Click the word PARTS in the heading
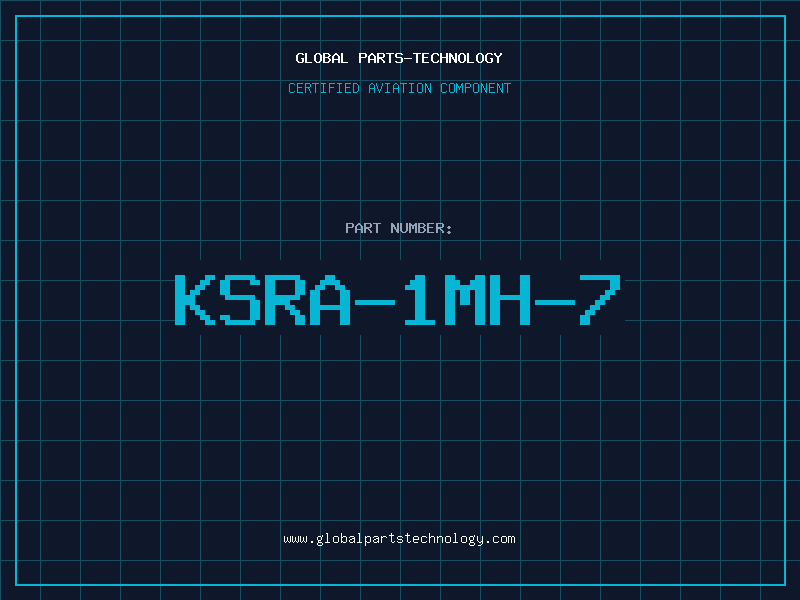Viewport: 800px width, 600px height. [381, 58]
